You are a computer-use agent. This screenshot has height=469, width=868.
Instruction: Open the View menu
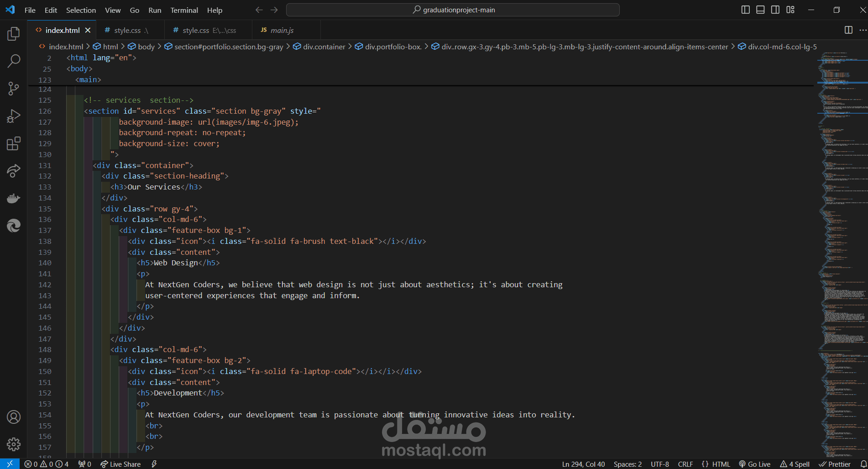coord(113,10)
